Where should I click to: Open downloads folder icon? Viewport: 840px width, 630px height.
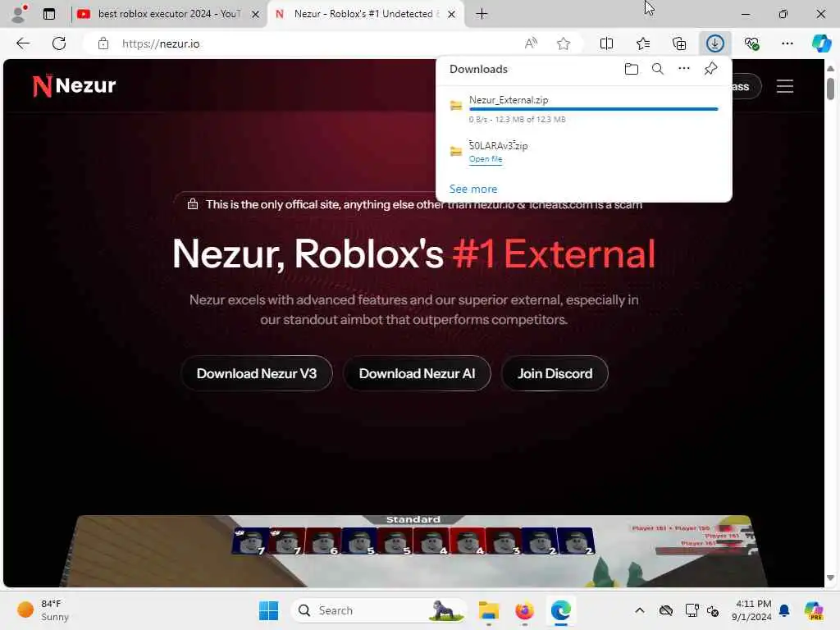click(x=631, y=69)
